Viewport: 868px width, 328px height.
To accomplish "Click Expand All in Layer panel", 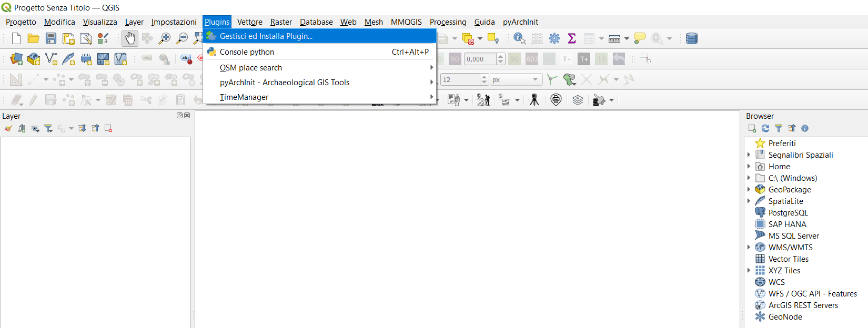I will tap(83, 128).
